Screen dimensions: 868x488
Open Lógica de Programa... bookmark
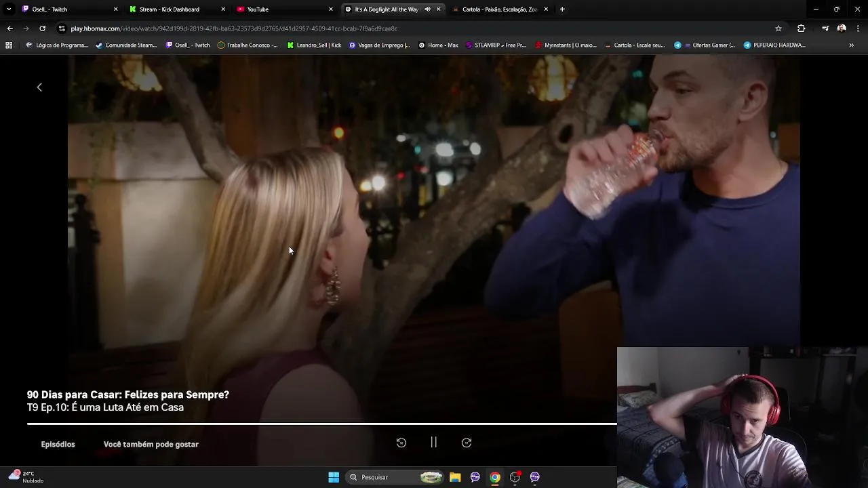(57, 45)
